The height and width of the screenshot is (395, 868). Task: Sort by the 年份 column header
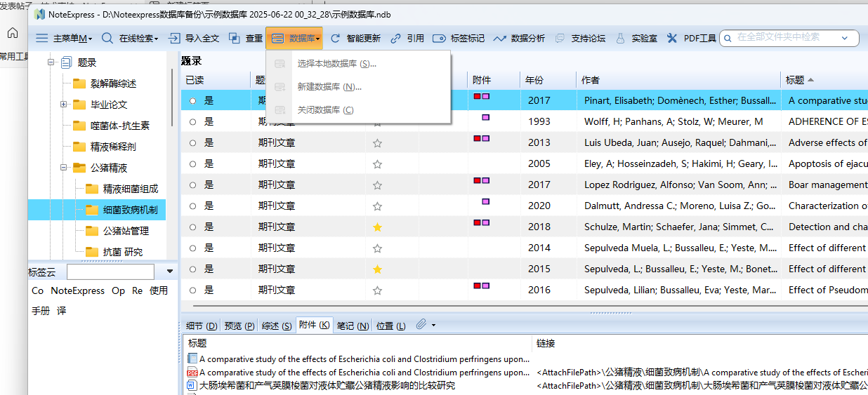pos(548,80)
